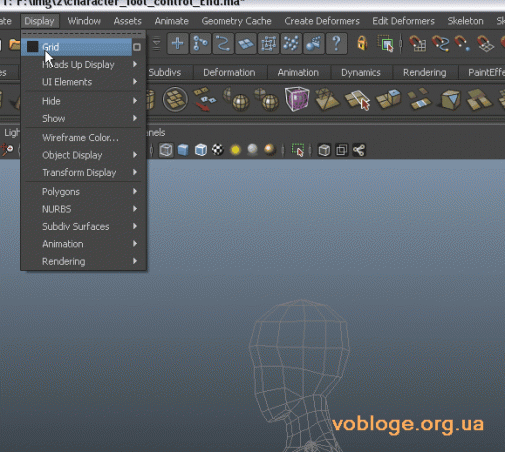This screenshot has width=505, height=452.
Task: Open Grid options box square
Action: [137, 47]
